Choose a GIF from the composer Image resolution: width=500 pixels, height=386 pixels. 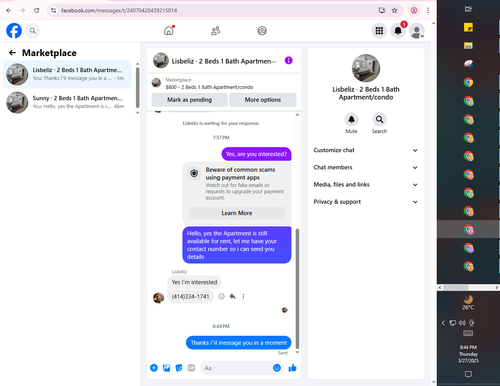click(191, 368)
